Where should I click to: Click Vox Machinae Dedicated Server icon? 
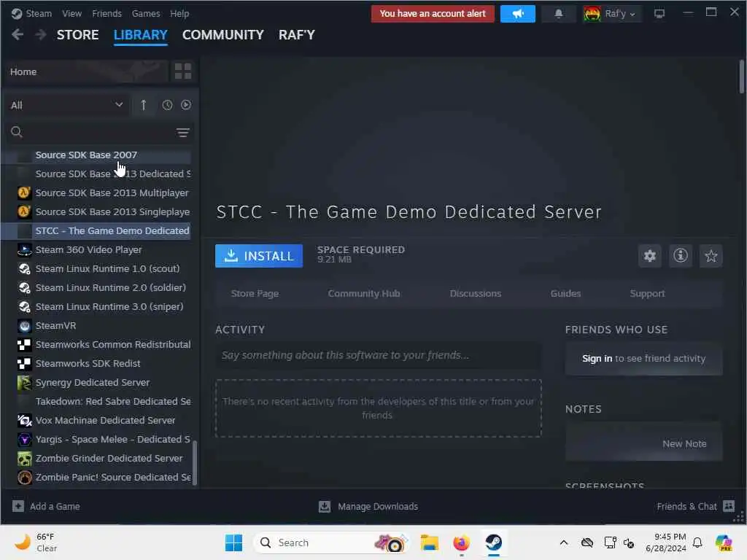[x=24, y=421]
